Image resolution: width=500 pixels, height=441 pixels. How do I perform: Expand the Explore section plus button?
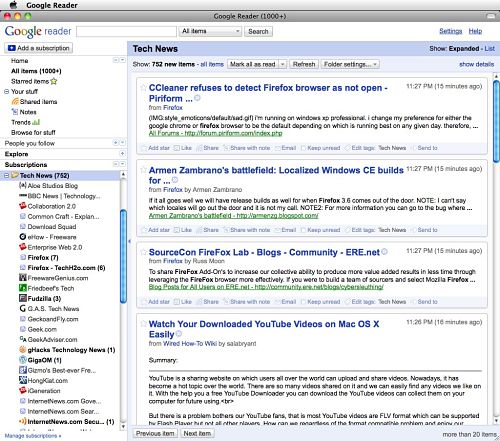(x=122, y=154)
